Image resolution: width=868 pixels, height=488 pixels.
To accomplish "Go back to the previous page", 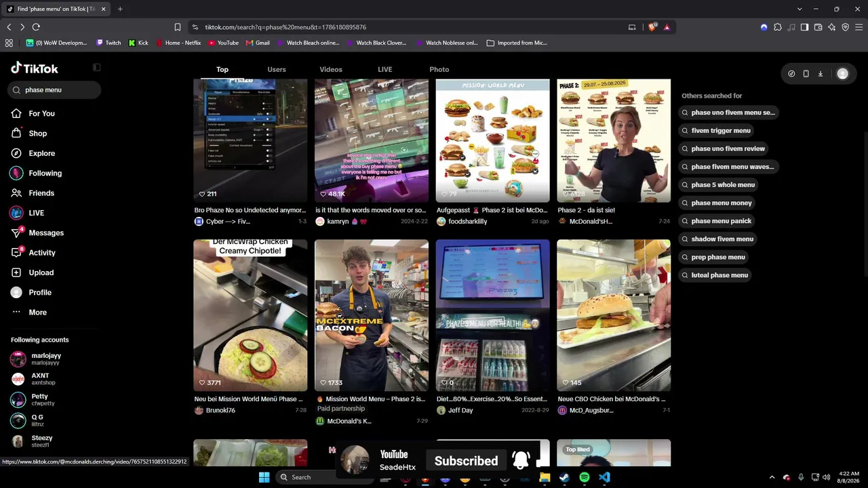I will pos(9,27).
